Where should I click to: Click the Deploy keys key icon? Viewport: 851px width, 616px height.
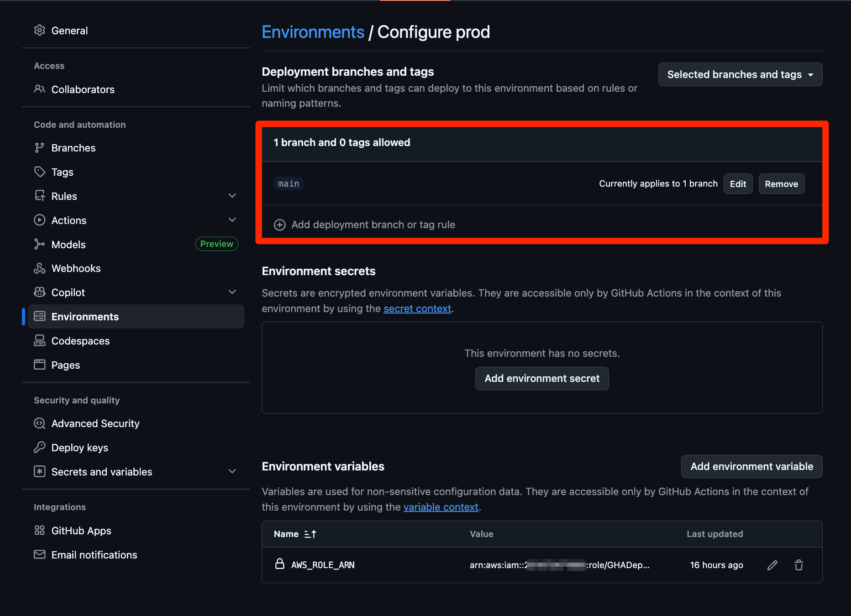40,447
